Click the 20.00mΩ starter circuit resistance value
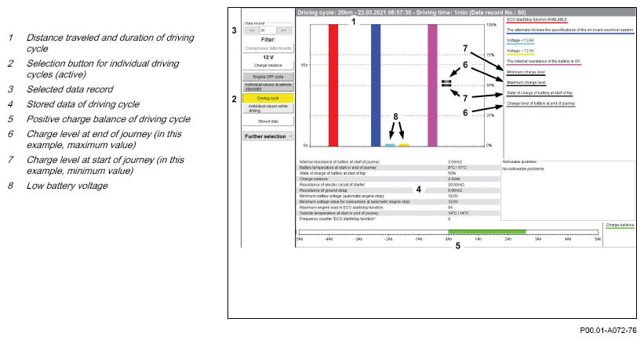This screenshot has height=340, width=644. 456,185
